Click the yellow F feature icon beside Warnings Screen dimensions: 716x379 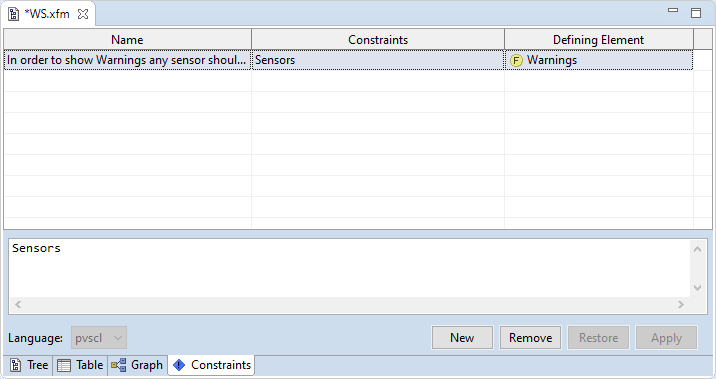click(516, 60)
